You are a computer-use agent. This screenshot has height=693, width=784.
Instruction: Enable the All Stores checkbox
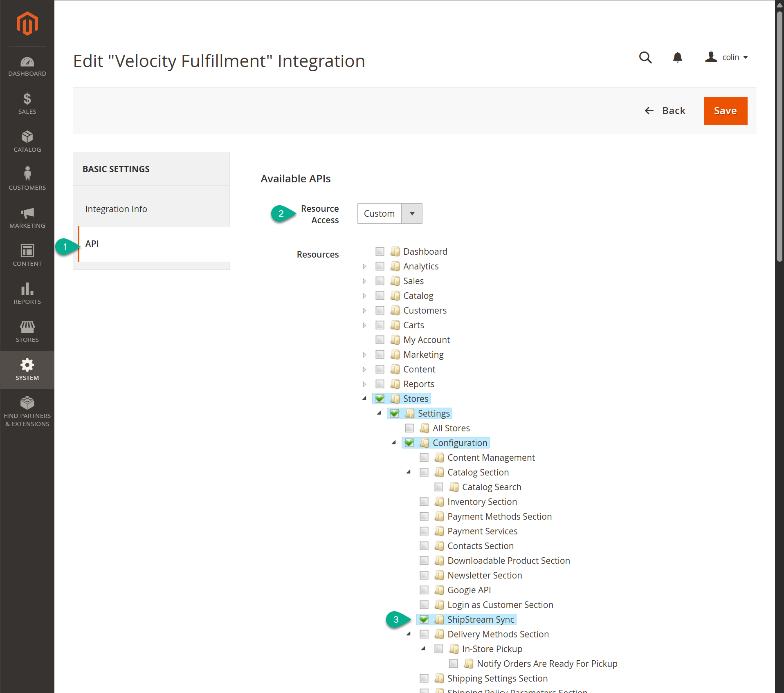(409, 428)
